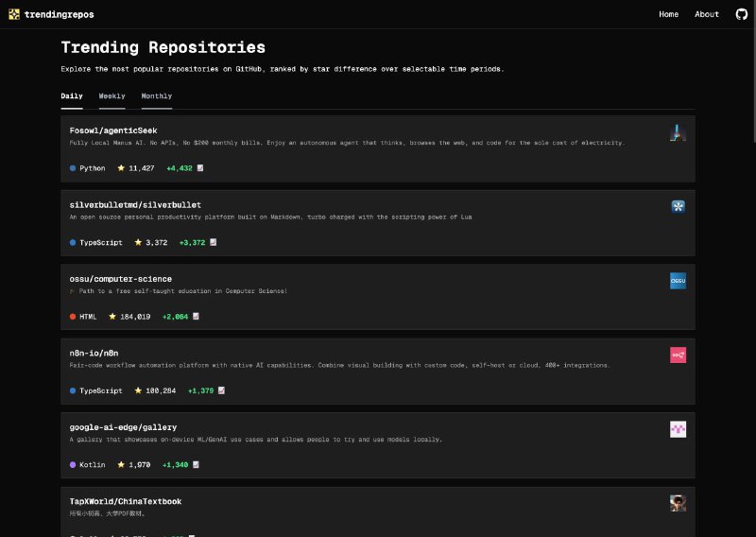The width and height of the screenshot is (756, 537).
Task: Click the TapXWorld ChinaTextbook avatar icon
Action: click(x=678, y=503)
